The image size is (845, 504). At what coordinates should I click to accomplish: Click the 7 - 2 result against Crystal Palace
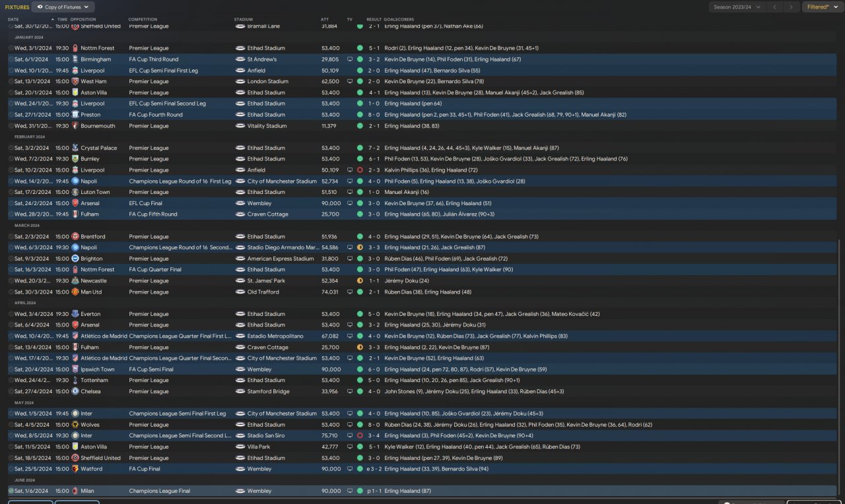pos(374,148)
